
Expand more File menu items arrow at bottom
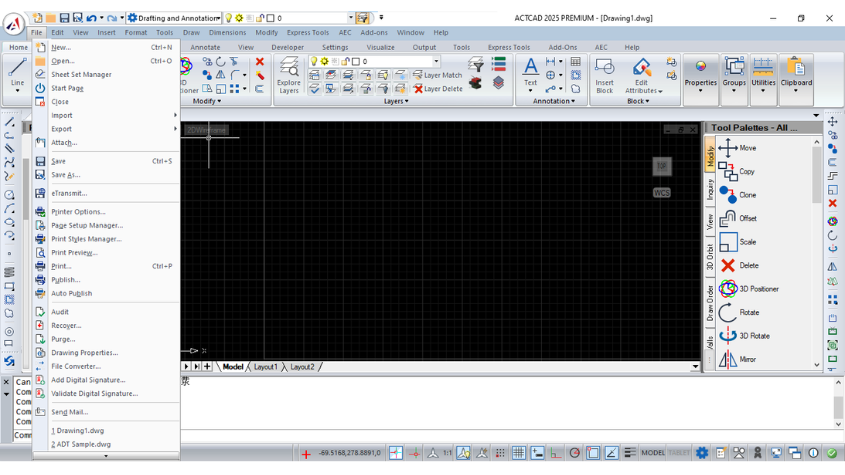pos(106,456)
